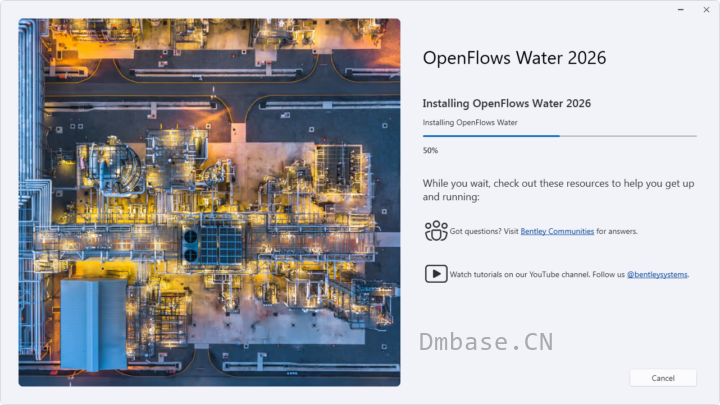
Task: Click the aerial plant photo
Action: [209, 202]
